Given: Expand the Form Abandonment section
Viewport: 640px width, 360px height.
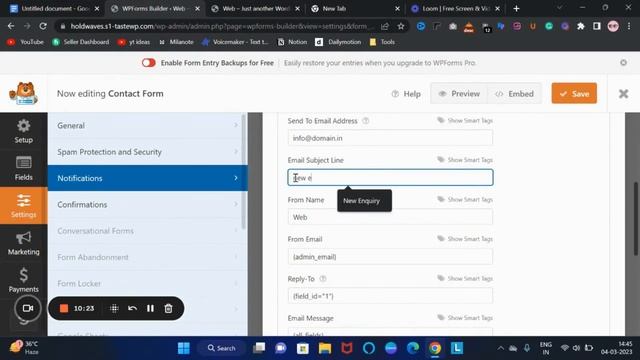Looking at the screenshot, I should 147,257.
